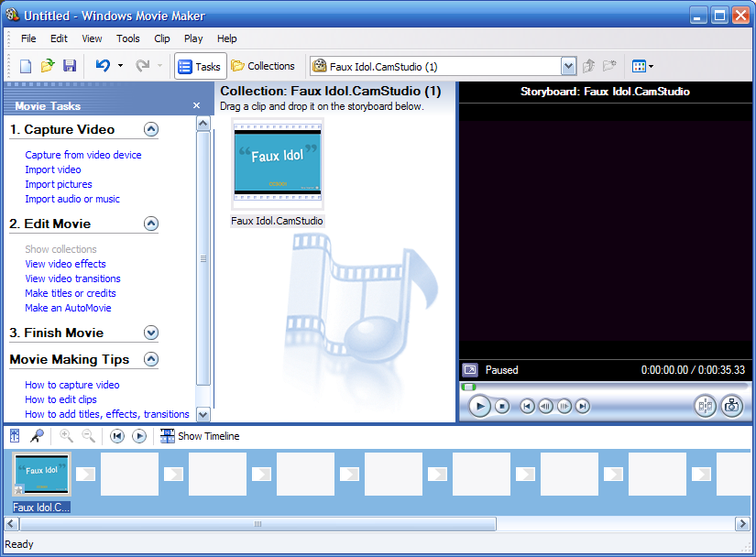
Task: Go up one collection level
Action: point(588,66)
